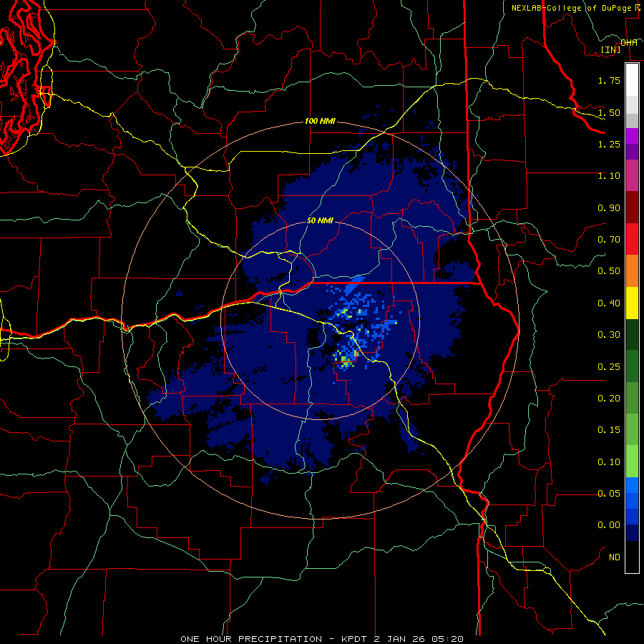The height and width of the screenshot is (644, 644).
Task: Select the white swatch atop the color scale
Action: pyautogui.click(x=632, y=79)
